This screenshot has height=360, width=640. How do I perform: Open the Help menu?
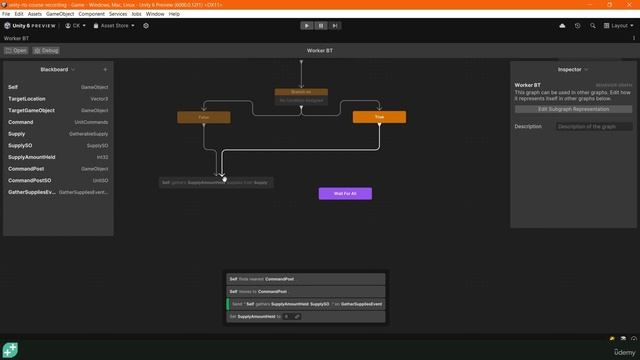[174, 14]
